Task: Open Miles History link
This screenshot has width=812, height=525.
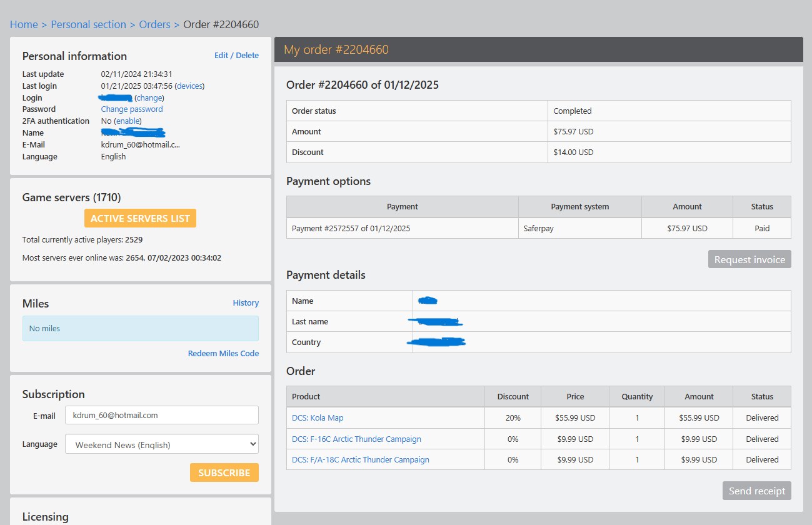Action: (246, 303)
